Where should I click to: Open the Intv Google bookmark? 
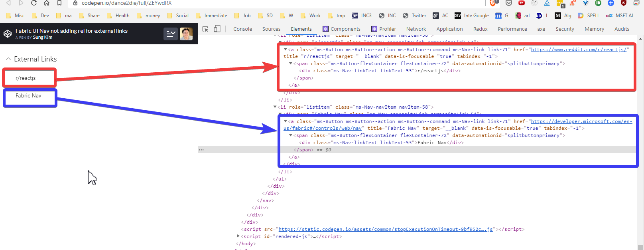point(472,16)
